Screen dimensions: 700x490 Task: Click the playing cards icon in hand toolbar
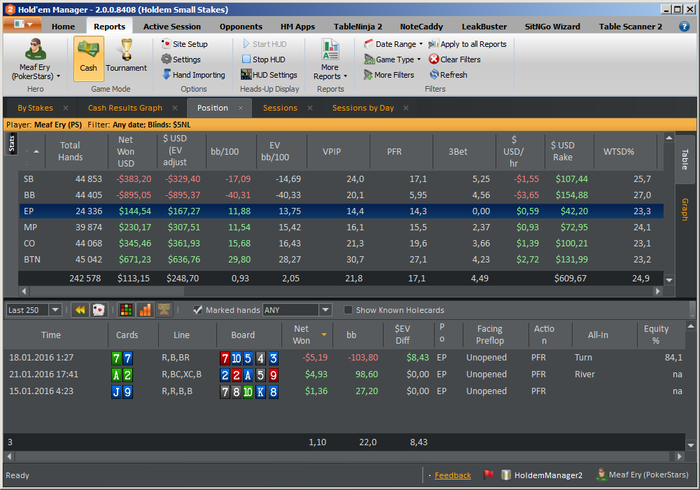coord(98,310)
